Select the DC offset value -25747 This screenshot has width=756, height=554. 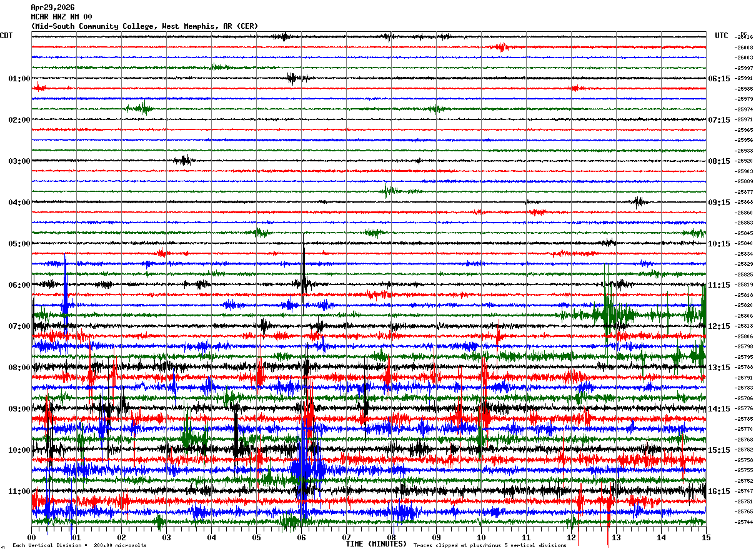[x=744, y=491]
